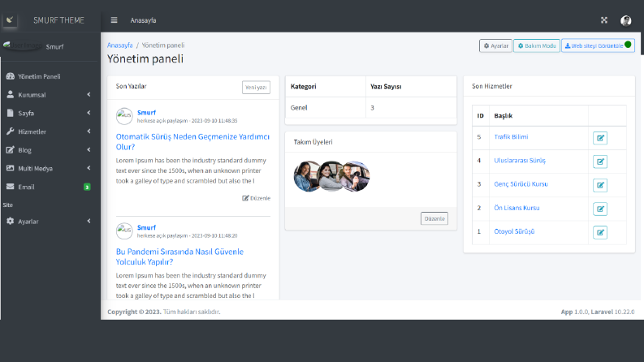
Task: Click the green status dot on Web sitesi button
Action: 628,45
